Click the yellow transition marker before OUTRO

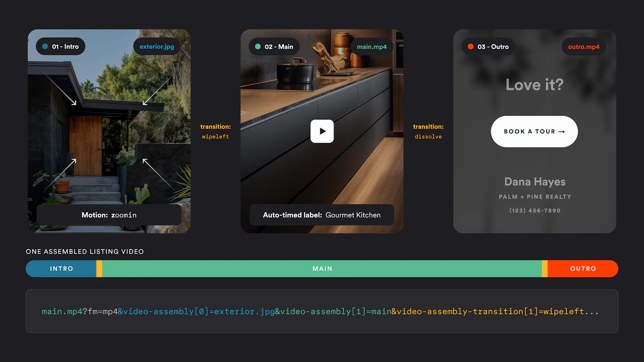coord(545,269)
